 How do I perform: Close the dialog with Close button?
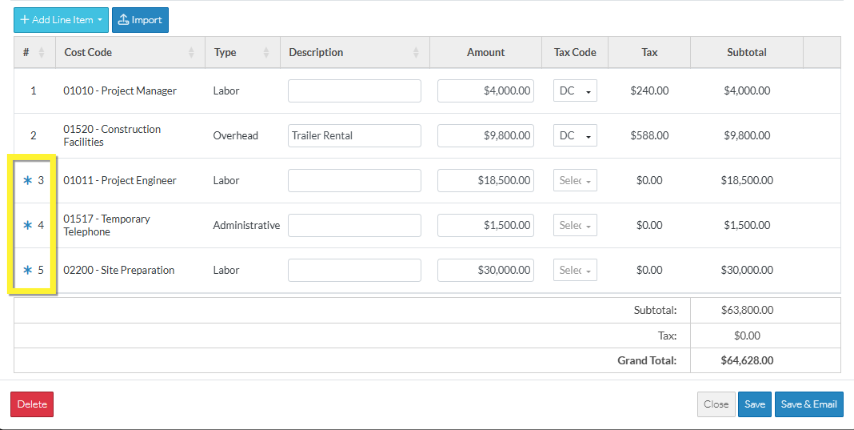[715, 404]
